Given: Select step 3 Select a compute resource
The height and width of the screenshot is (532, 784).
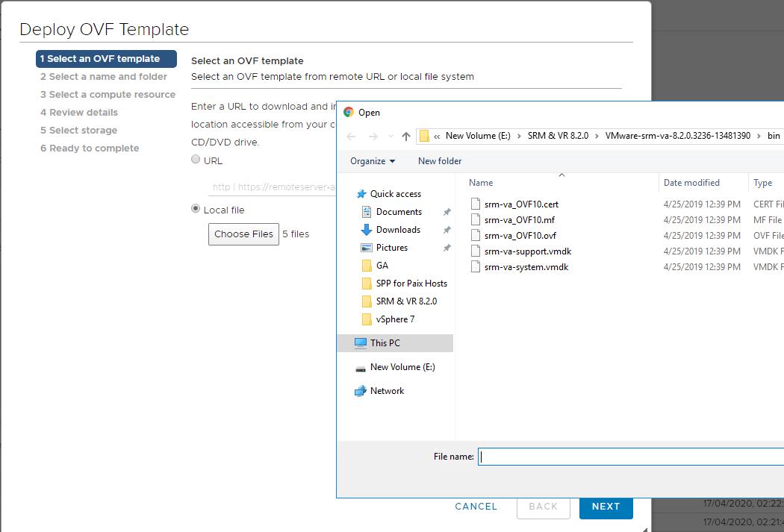Looking at the screenshot, I should [x=108, y=95].
